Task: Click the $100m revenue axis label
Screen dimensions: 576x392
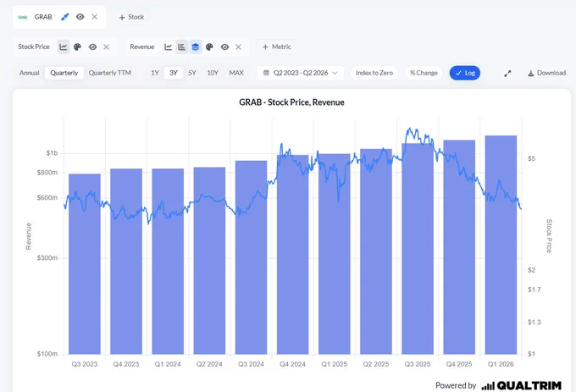Action: pyautogui.click(x=47, y=354)
